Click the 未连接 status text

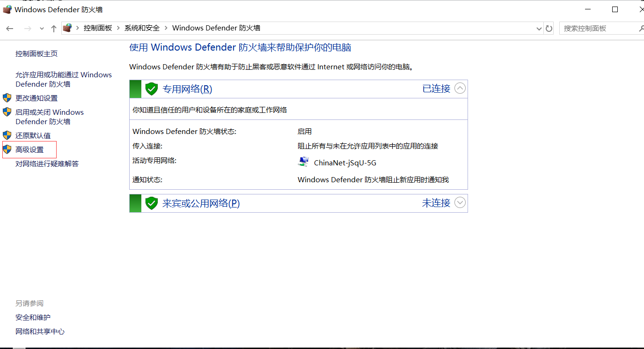436,203
